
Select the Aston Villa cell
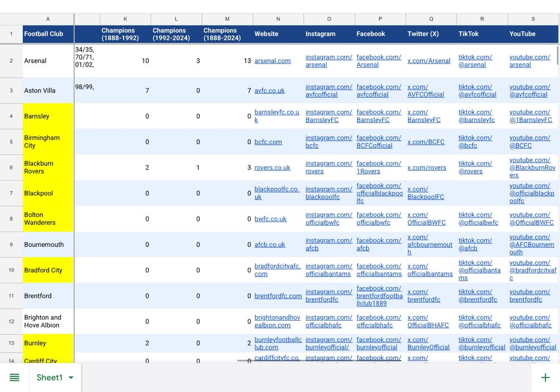(x=48, y=91)
